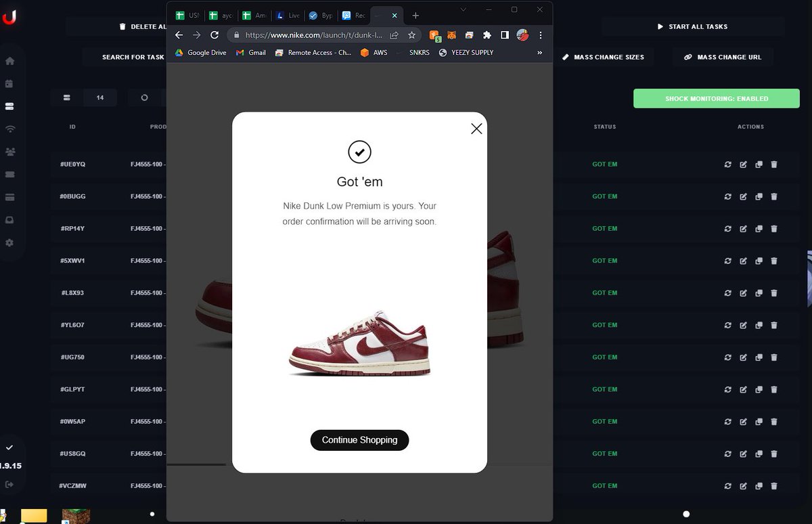Select the tasks server icon in sidebar
The height and width of the screenshot is (524, 812).
9,106
